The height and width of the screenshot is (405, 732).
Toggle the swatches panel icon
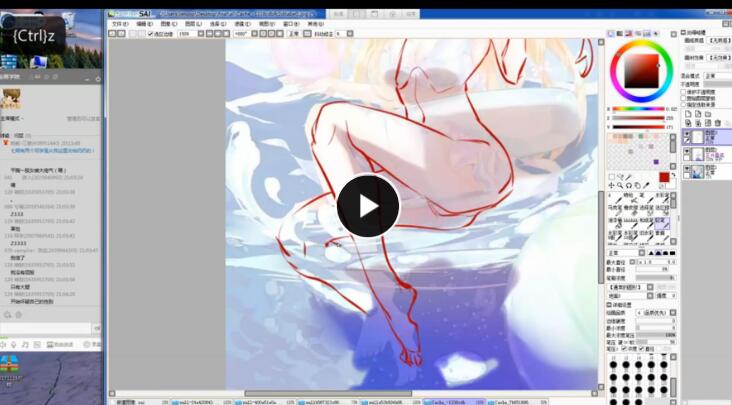pyautogui.click(x=647, y=34)
